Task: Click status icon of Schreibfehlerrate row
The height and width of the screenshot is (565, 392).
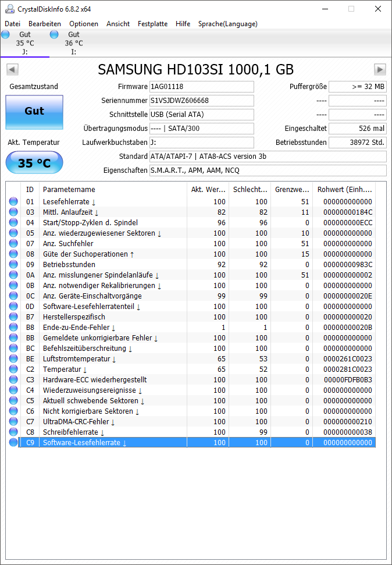Action: coord(13,432)
